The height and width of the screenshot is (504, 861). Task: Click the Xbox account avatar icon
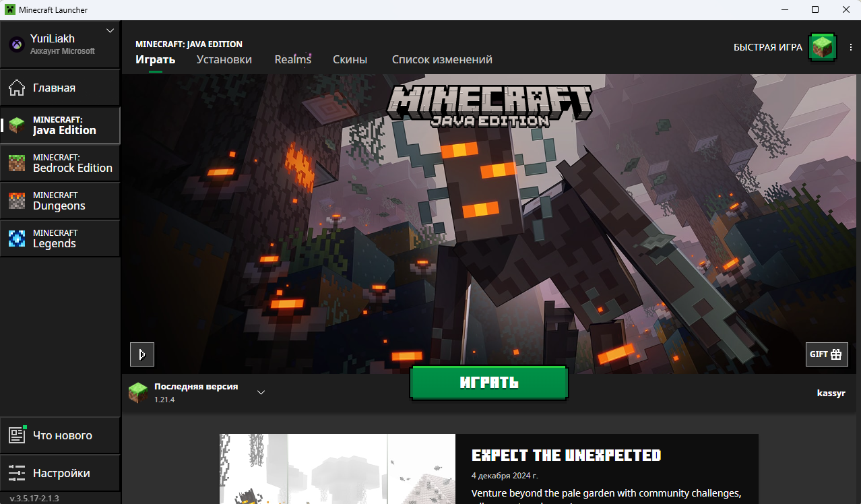pos(16,44)
